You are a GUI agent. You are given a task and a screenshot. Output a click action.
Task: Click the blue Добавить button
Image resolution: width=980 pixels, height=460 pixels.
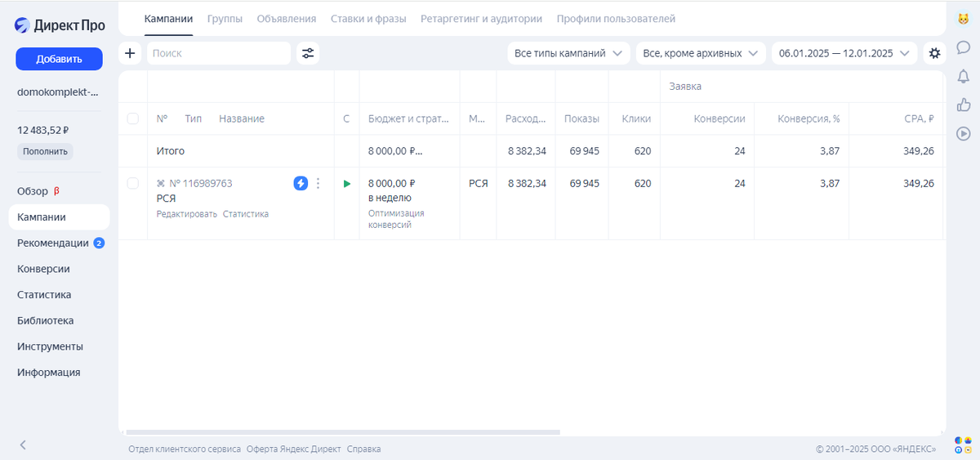click(59, 59)
